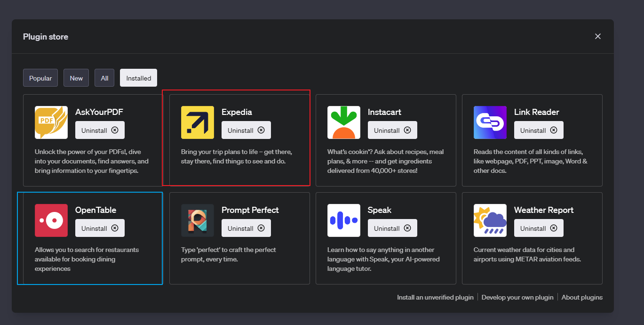644x325 pixels.
Task: Switch to the Popular tab
Action: point(40,78)
